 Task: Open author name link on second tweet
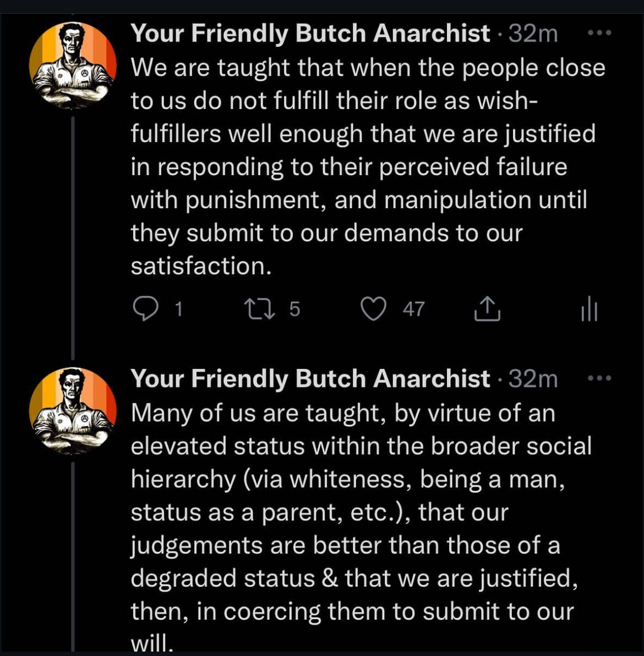pyautogui.click(x=310, y=379)
